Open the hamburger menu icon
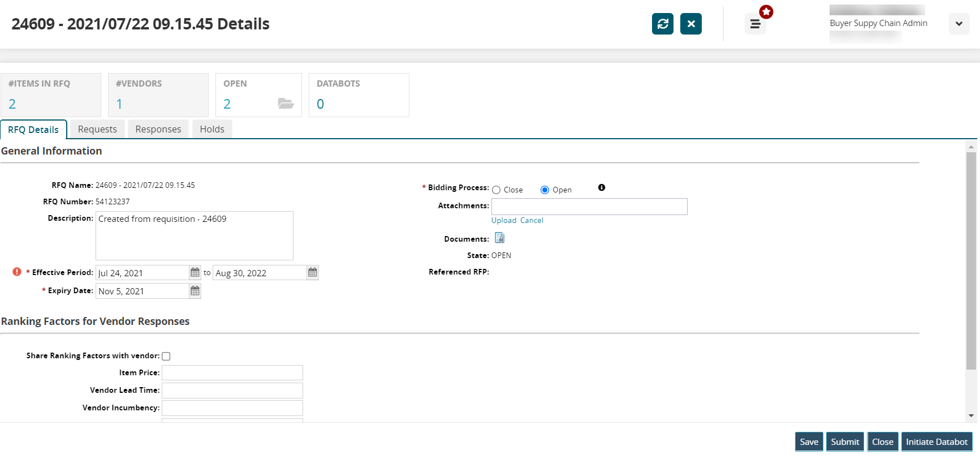The width and height of the screenshot is (980, 463). coord(755,24)
